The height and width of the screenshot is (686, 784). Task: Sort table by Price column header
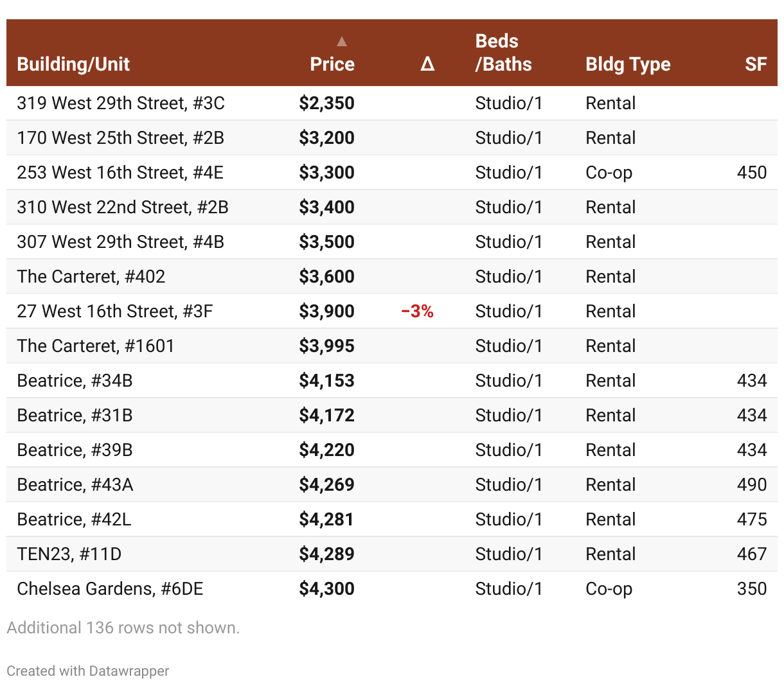coord(332,64)
